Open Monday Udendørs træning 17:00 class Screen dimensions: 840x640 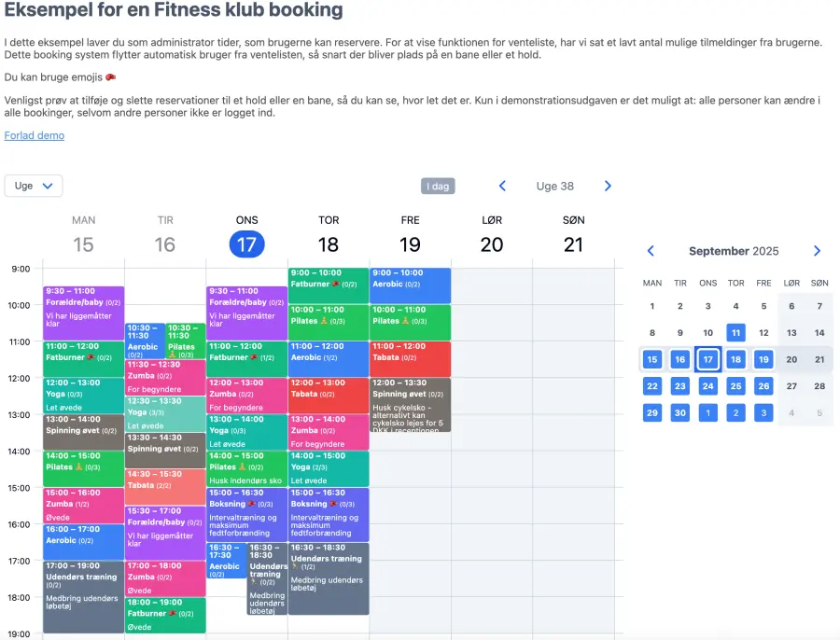coord(83,597)
